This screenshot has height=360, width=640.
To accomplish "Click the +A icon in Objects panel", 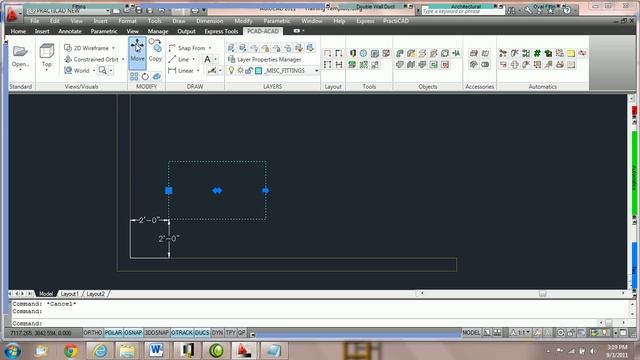I will coord(456,53).
